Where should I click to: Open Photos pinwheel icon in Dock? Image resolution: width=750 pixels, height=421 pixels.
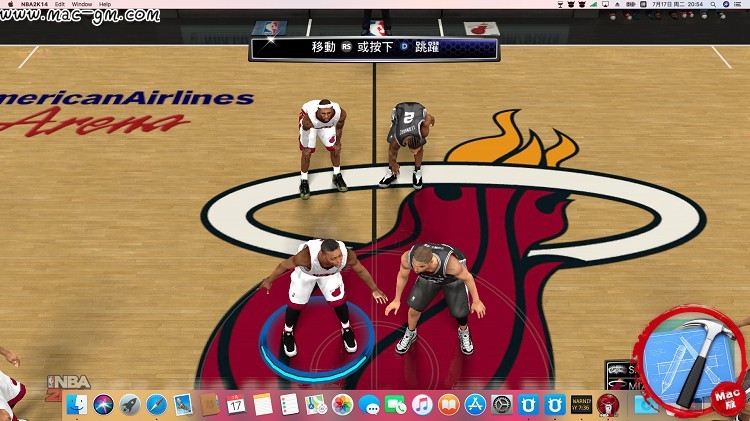pos(342,405)
